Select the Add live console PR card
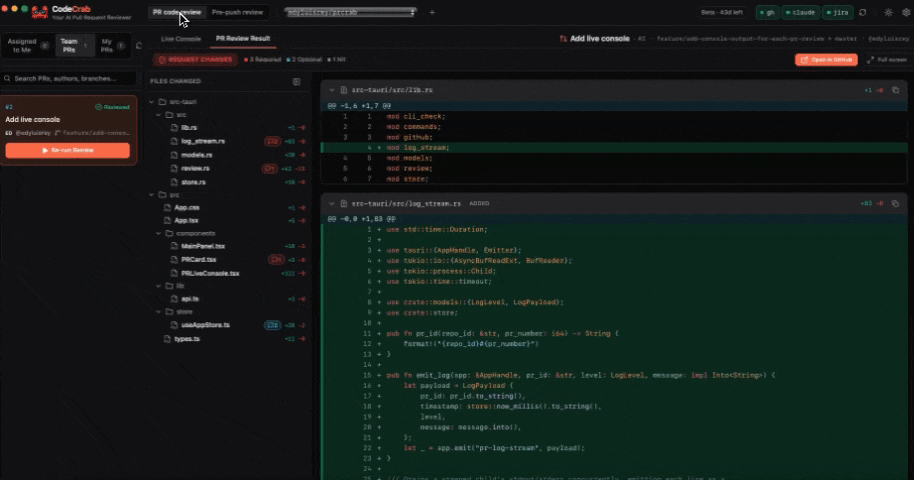The image size is (914, 480). [x=68, y=130]
